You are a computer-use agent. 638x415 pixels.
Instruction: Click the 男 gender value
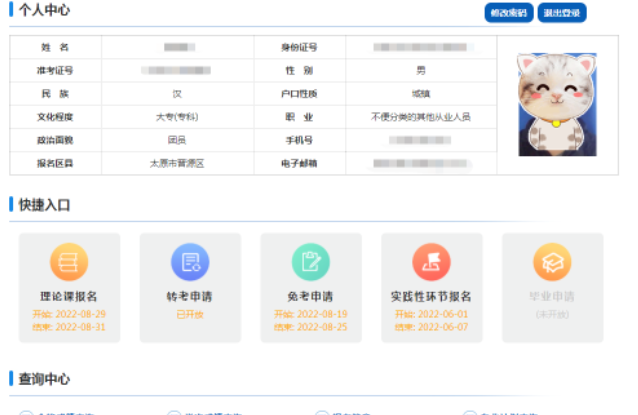click(x=421, y=71)
